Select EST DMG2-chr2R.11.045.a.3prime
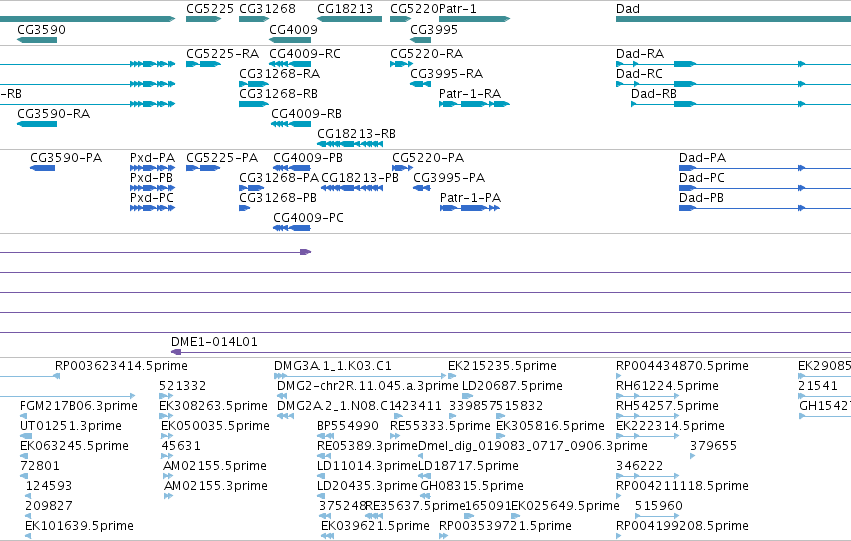 tap(281, 396)
